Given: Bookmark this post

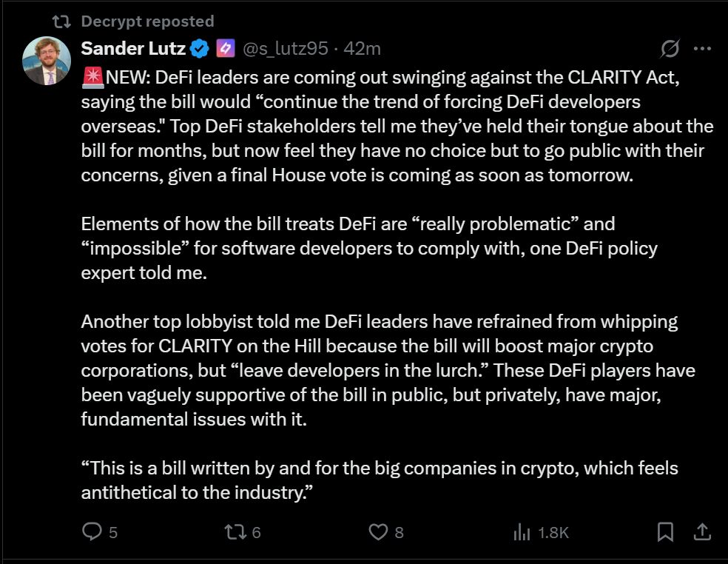Looking at the screenshot, I should coord(665,531).
